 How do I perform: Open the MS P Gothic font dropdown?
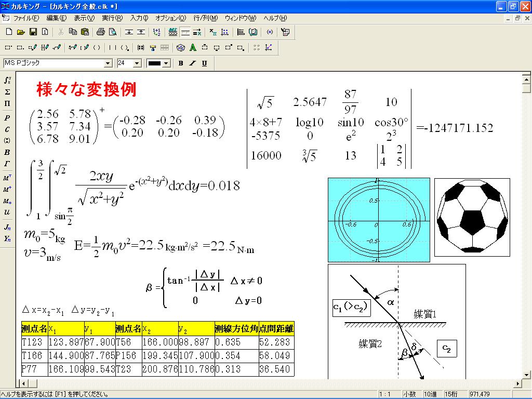[x=108, y=63]
